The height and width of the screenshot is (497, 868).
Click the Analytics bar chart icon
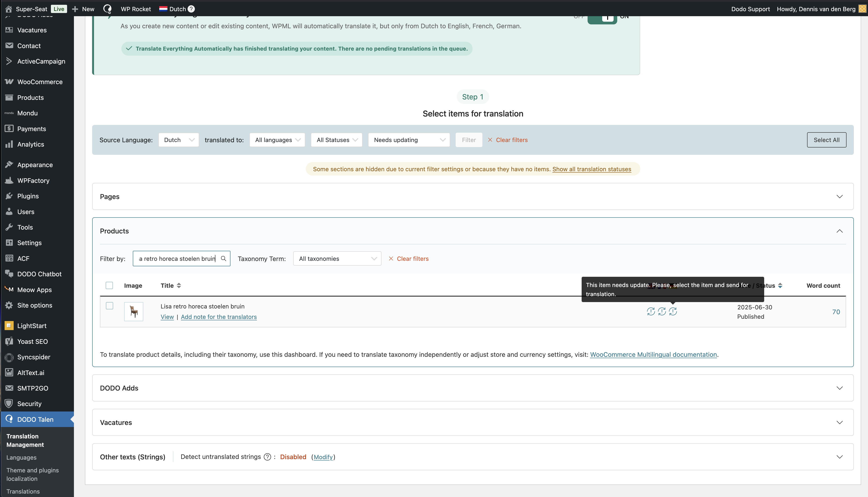click(9, 144)
